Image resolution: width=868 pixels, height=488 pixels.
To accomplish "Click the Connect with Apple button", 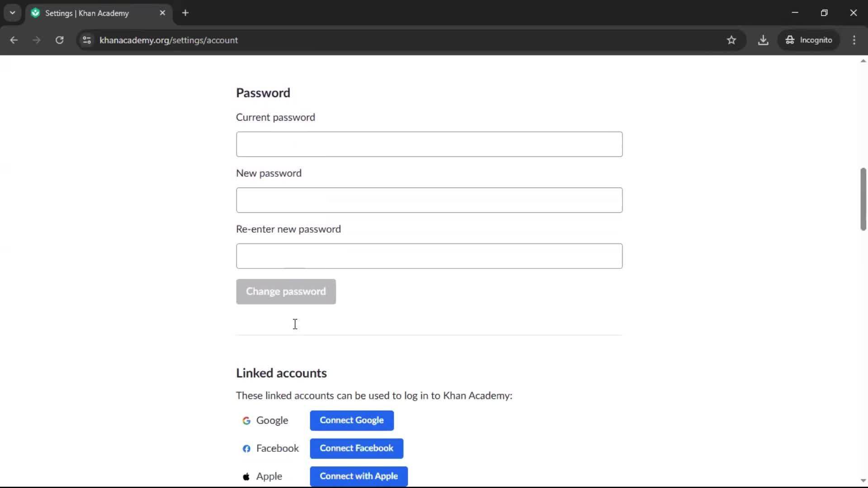I will coord(359,476).
